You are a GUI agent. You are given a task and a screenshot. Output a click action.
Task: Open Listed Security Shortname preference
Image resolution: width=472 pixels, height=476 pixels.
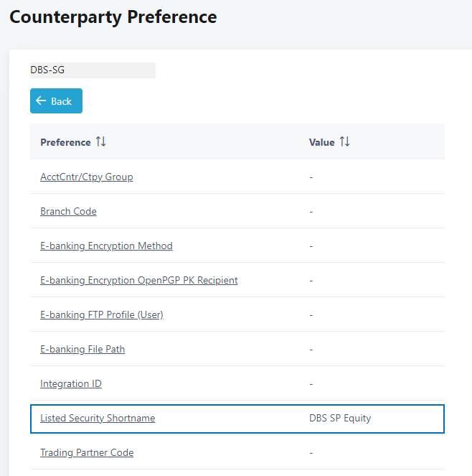coord(98,418)
